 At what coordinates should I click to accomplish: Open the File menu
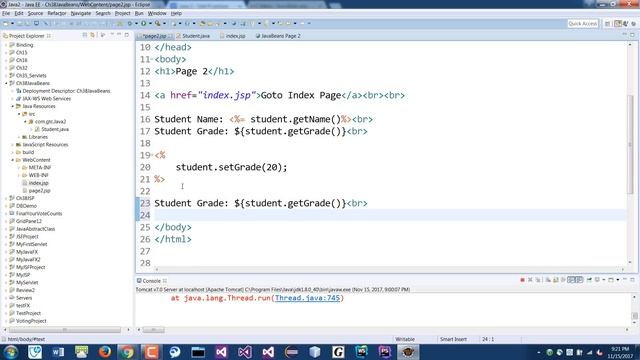tap(6, 13)
